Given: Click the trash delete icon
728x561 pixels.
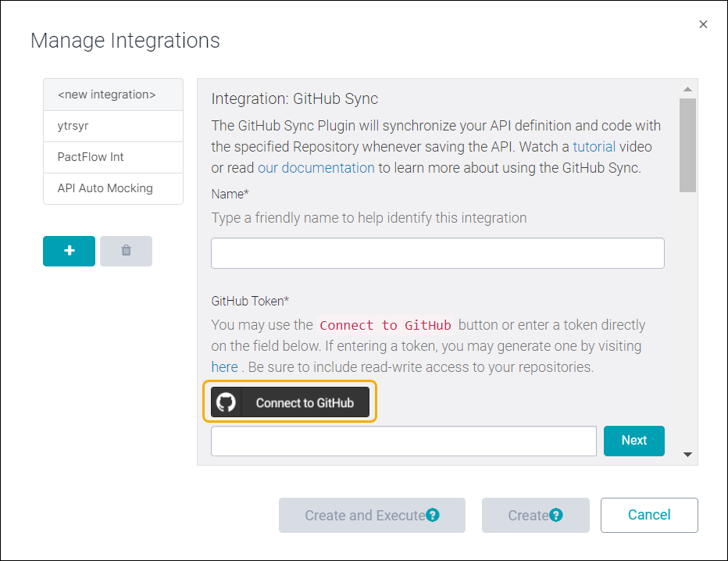Looking at the screenshot, I should (126, 251).
